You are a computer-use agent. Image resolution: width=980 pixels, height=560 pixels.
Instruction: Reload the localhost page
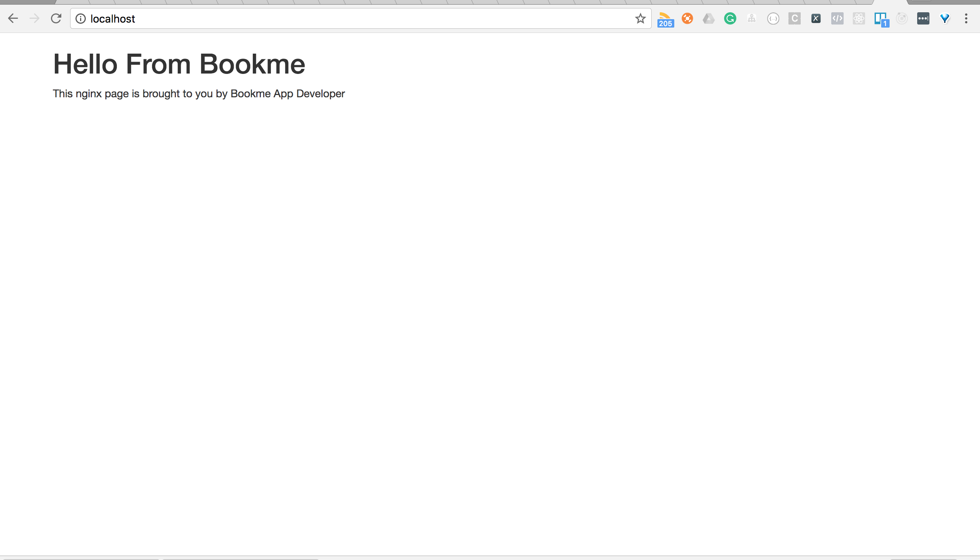click(x=56, y=18)
